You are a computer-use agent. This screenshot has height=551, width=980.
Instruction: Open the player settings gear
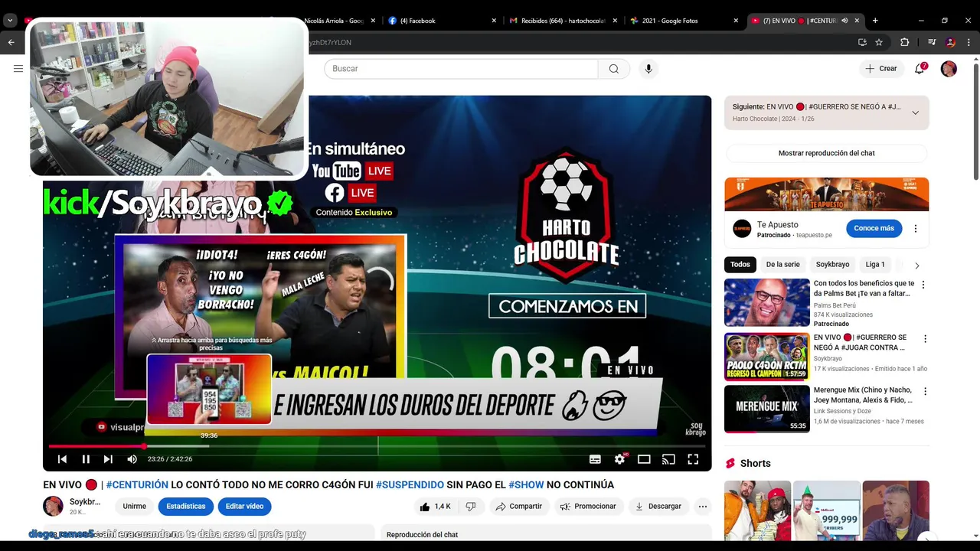pos(619,459)
